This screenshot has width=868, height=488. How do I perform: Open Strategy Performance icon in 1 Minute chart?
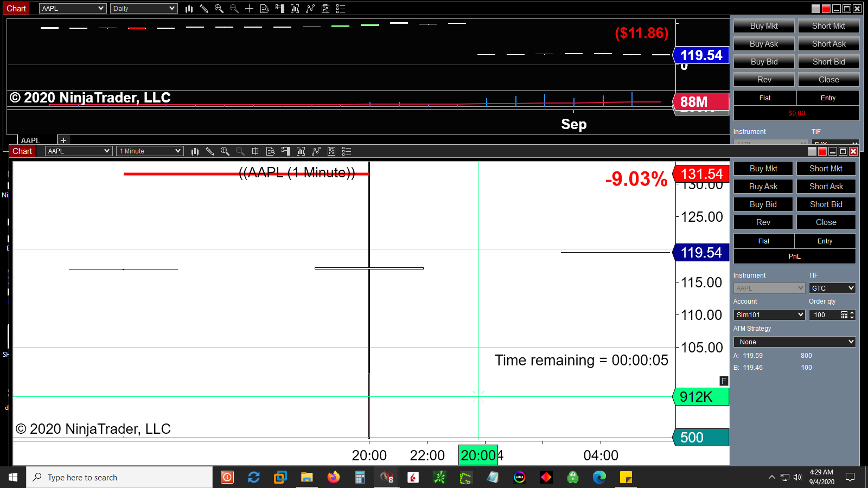tap(331, 151)
